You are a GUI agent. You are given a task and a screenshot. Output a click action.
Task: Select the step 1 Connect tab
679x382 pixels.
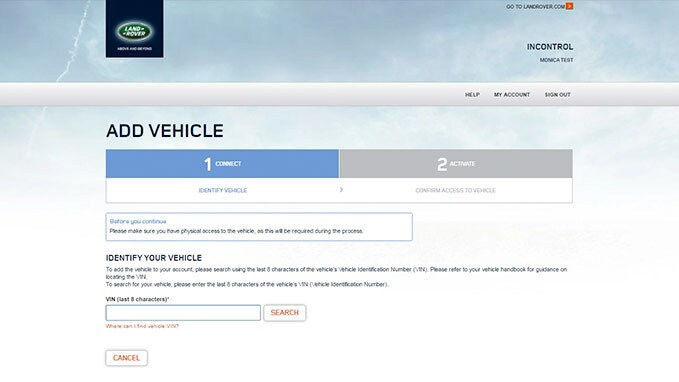[222, 164]
